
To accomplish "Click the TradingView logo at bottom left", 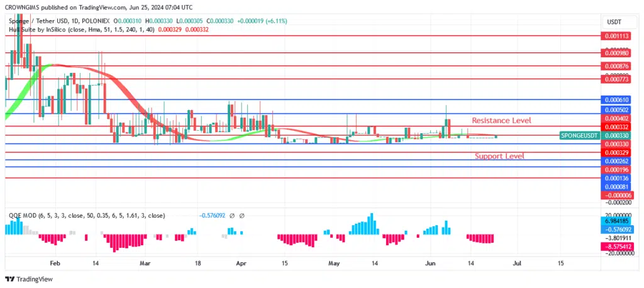I will coord(29,279).
